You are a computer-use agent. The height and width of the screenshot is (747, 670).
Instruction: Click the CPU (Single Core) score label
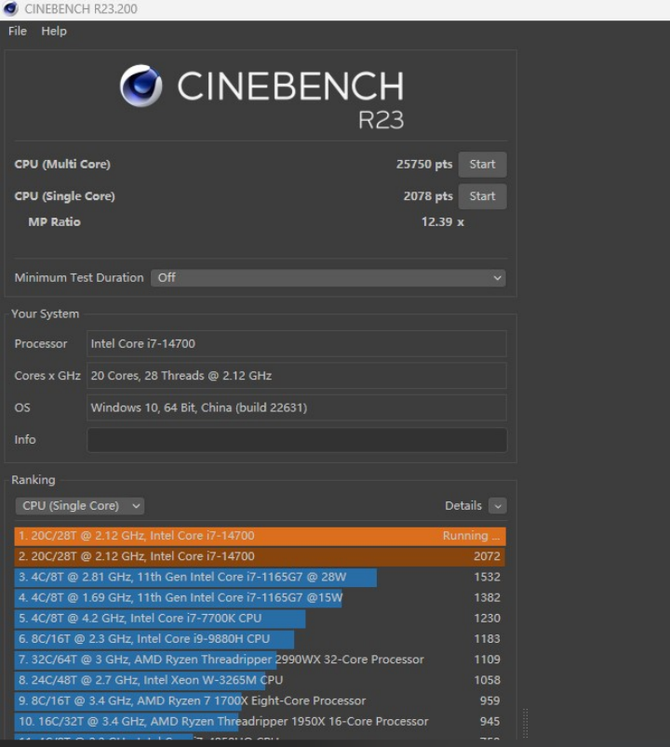tap(65, 196)
